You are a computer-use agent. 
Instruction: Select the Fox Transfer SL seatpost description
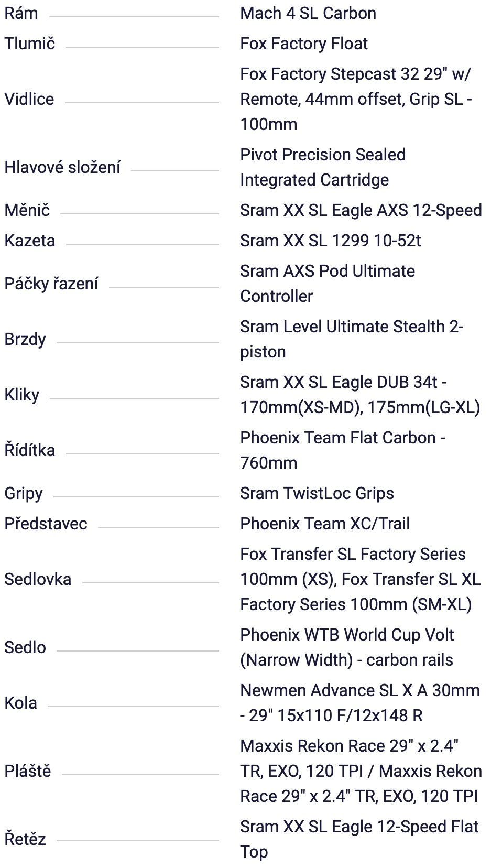pos(359,579)
